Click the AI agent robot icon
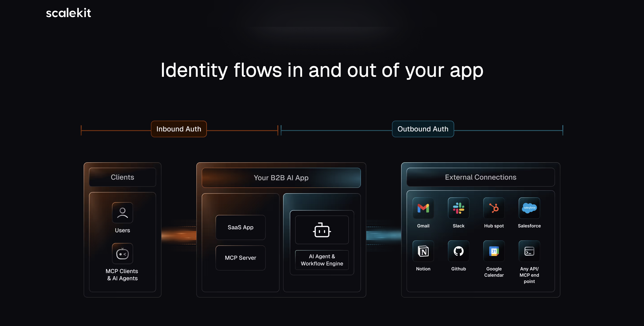This screenshot has width=644, height=326. click(322, 230)
